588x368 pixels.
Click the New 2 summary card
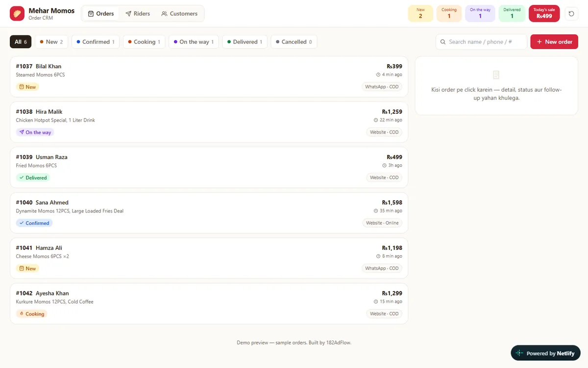[x=420, y=13]
